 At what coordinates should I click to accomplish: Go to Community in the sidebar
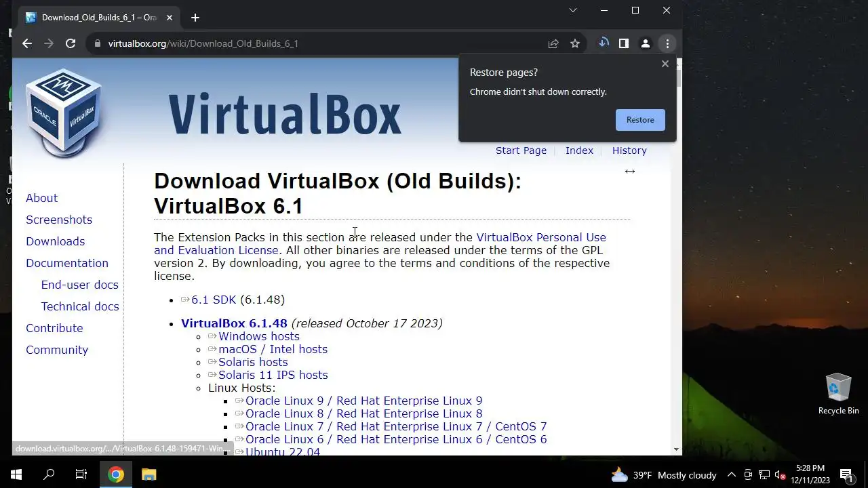pyautogui.click(x=57, y=350)
